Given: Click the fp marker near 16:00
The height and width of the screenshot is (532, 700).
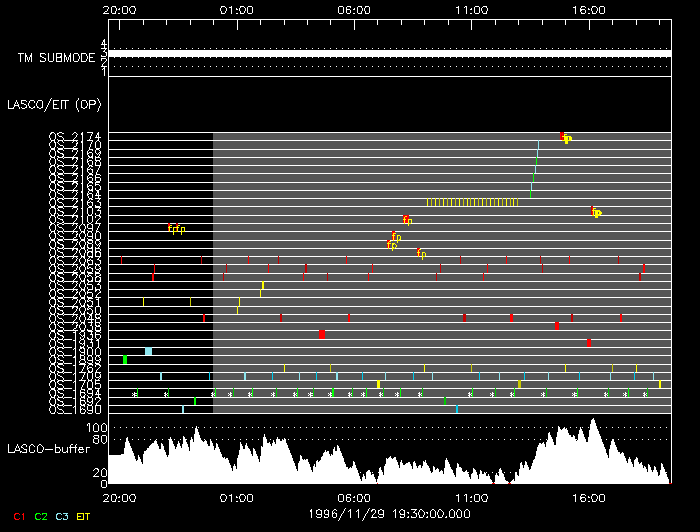Looking at the screenshot, I should pos(595,212).
